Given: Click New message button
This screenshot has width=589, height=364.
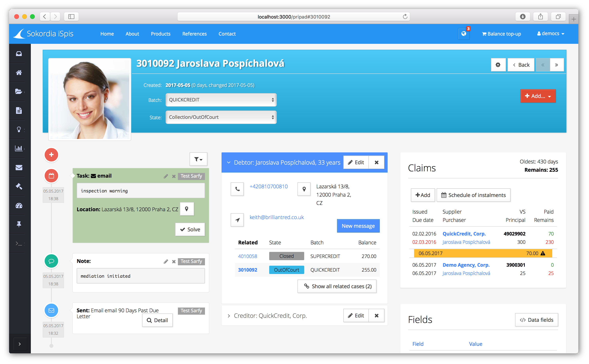Looking at the screenshot, I should (358, 226).
